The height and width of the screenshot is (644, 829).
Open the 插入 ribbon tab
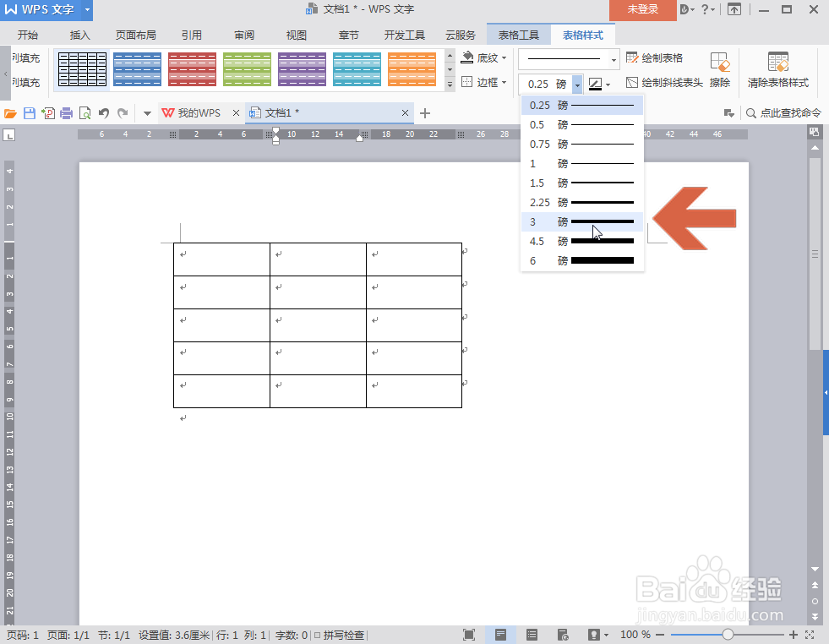pyautogui.click(x=79, y=35)
